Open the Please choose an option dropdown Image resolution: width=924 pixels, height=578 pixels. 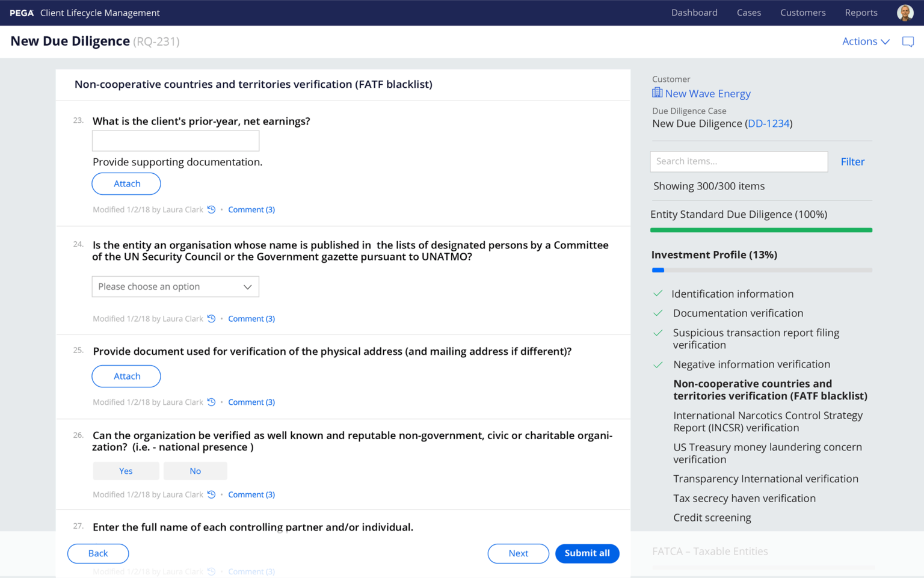(175, 286)
